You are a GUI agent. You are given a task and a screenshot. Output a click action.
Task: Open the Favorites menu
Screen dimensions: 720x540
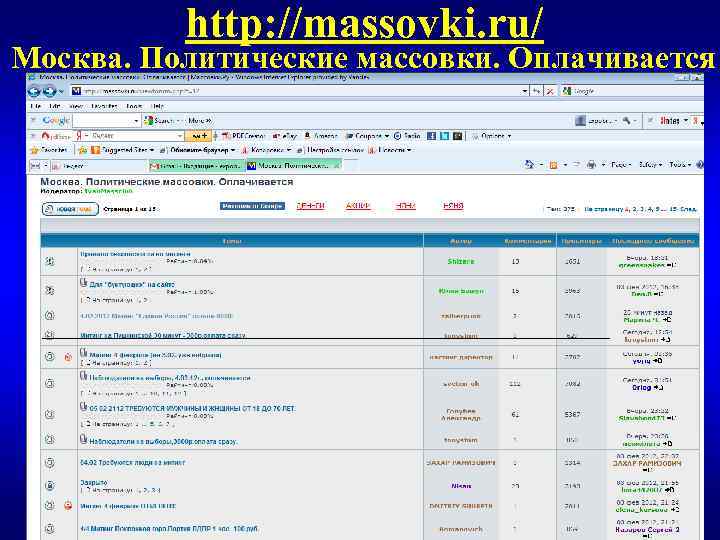[x=104, y=106]
